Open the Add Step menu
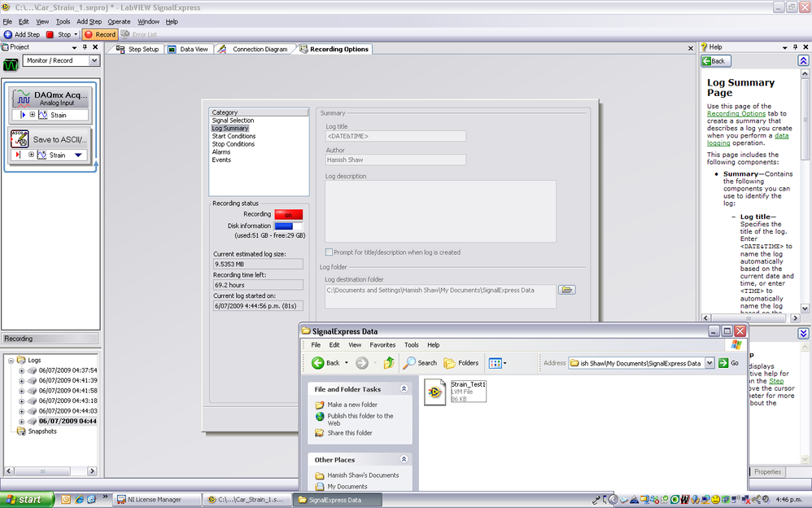 [x=89, y=22]
